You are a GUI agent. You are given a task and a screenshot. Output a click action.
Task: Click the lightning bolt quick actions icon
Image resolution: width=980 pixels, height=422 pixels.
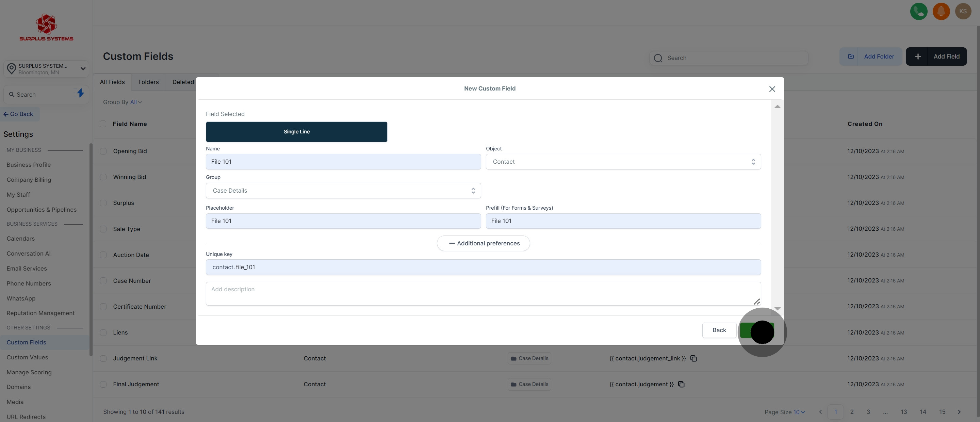pos(80,93)
